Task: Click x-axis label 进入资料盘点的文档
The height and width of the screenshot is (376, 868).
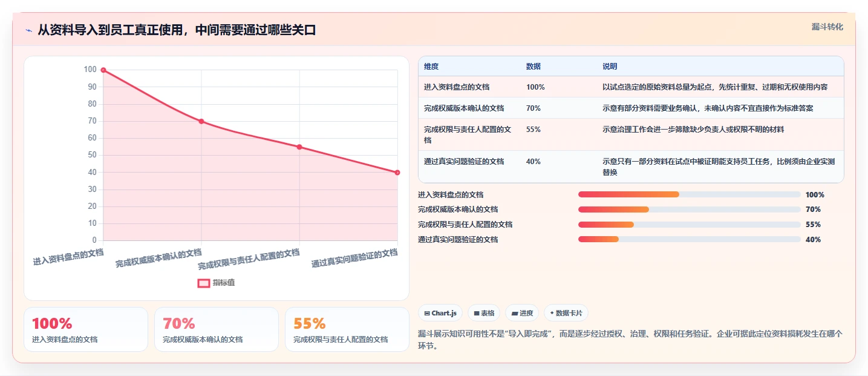Action: tap(68, 257)
